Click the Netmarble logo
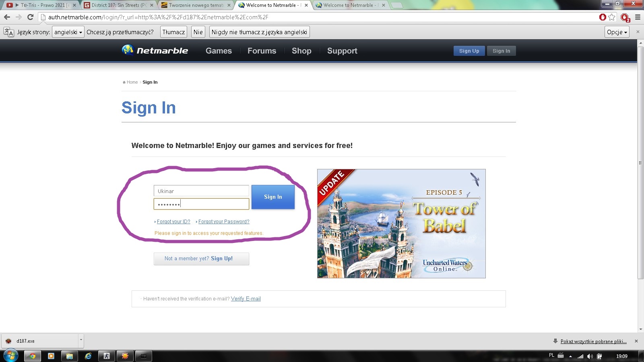This screenshot has width=644, height=362. (155, 50)
